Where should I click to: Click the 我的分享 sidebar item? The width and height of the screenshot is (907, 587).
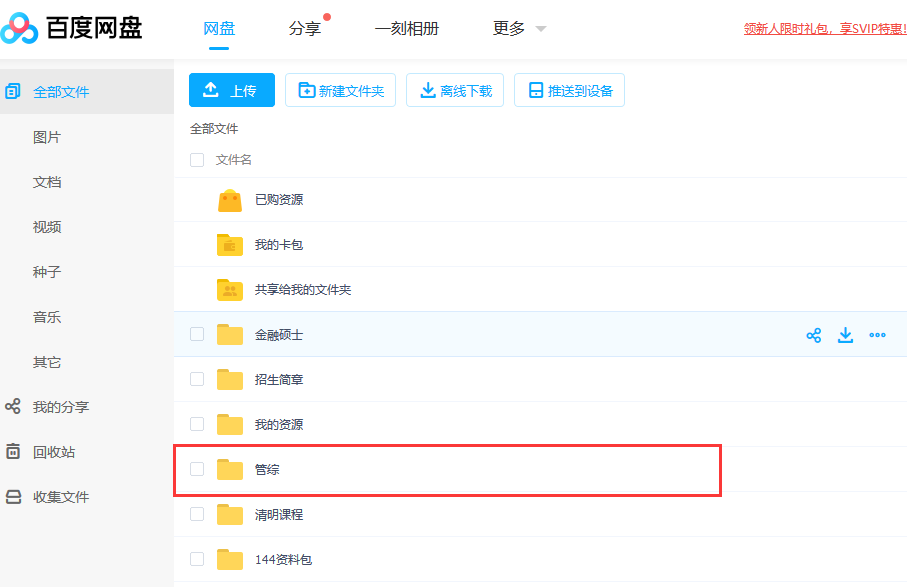[x=60, y=406]
